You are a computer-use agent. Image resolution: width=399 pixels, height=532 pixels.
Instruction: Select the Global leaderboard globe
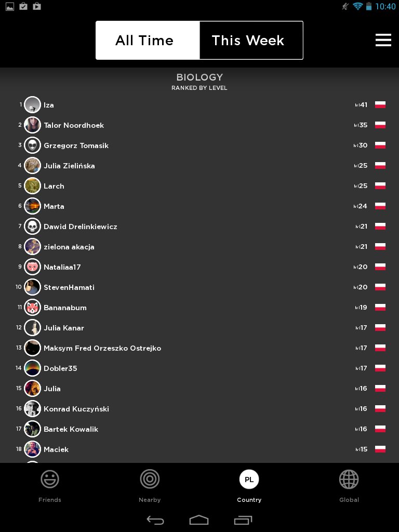tap(349, 480)
